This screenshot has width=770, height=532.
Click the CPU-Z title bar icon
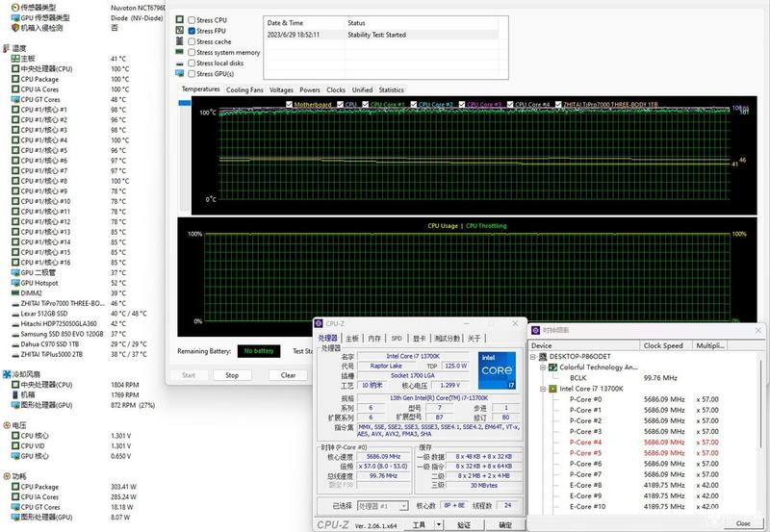(319, 323)
